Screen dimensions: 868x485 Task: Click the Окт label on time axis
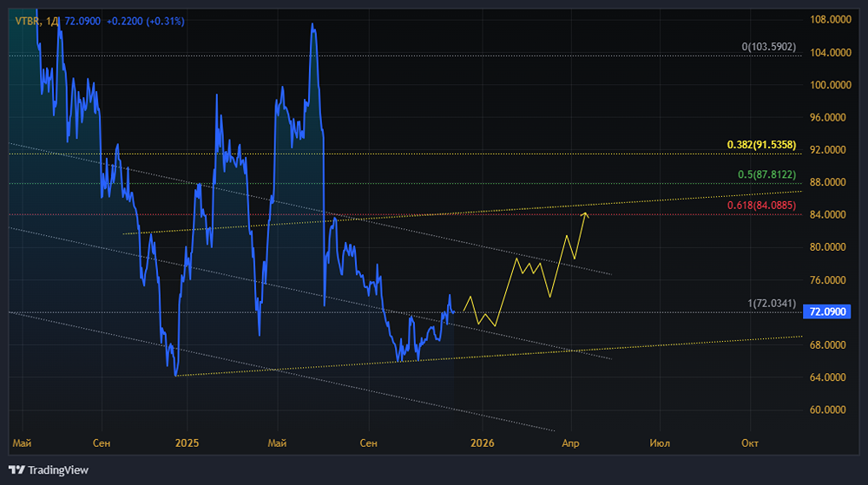pyautogui.click(x=750, y=443)
